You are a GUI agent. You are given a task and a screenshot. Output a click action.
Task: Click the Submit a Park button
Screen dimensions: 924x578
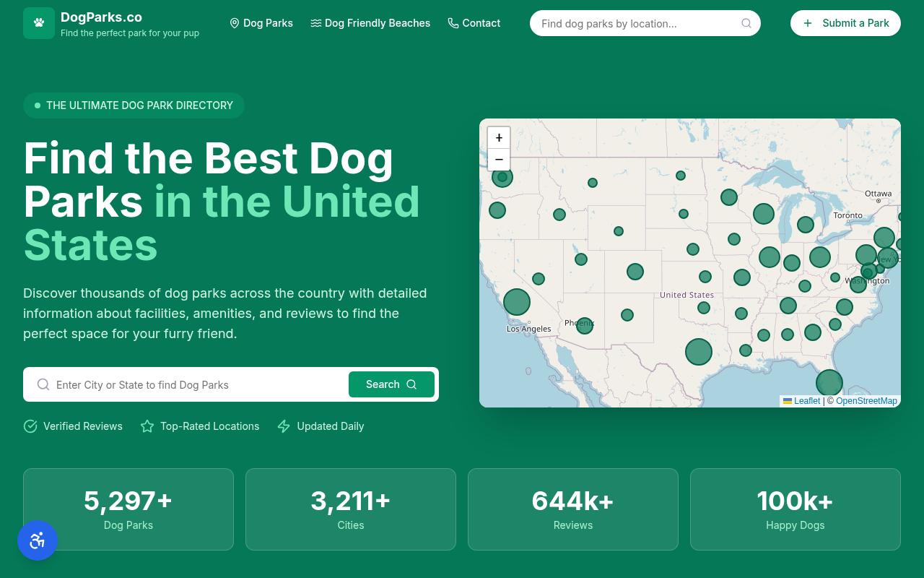[x=845, y=23]
